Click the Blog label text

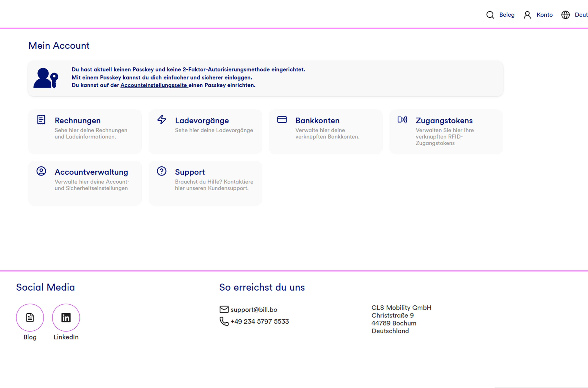30,337
